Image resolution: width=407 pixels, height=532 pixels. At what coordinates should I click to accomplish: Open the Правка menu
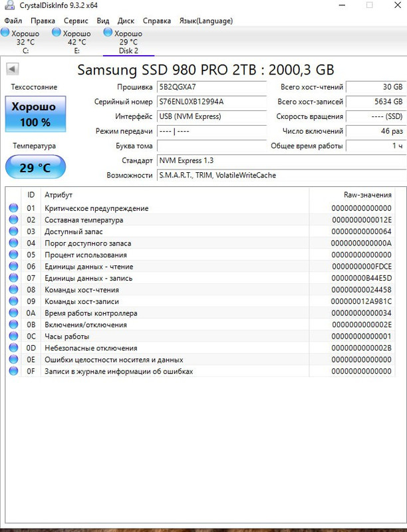tap(43, 21)
